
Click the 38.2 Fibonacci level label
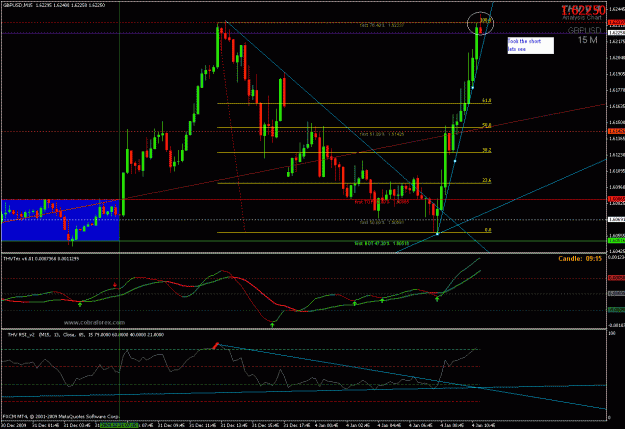click(487, 150)
